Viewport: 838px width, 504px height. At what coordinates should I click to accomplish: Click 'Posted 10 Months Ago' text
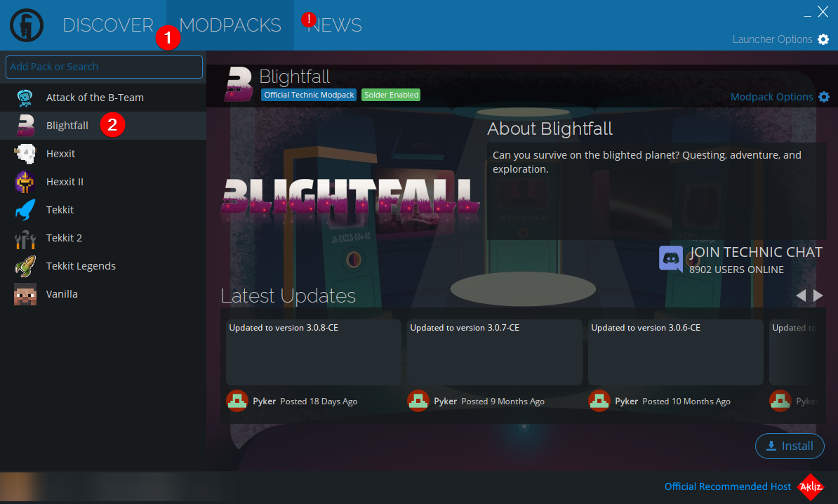pyautogui.click(x=686, y=402)
